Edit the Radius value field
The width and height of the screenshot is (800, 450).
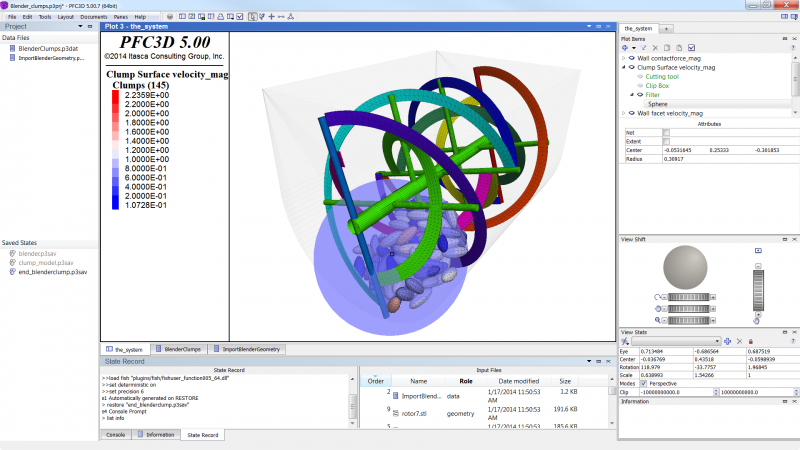tap(730, 159)
